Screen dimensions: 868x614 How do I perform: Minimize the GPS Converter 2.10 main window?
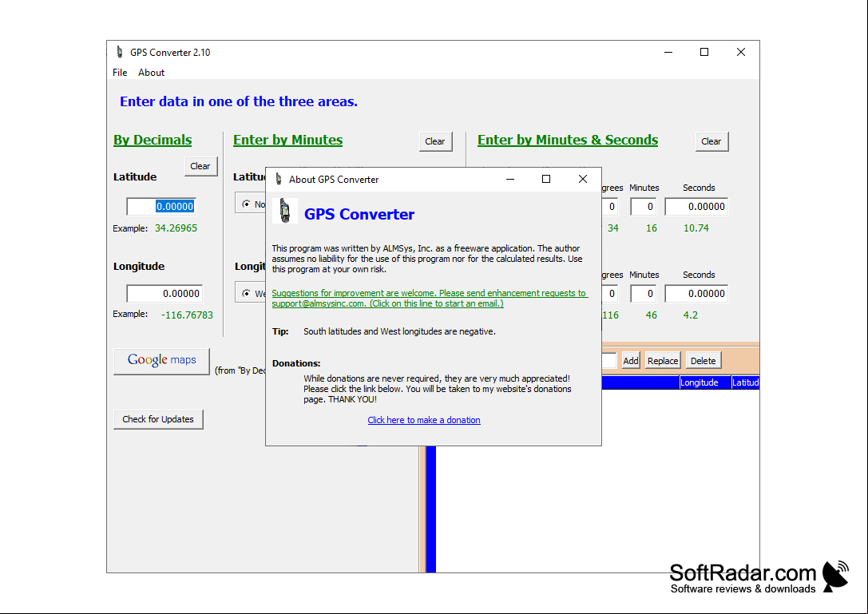(x=668, y=52)
